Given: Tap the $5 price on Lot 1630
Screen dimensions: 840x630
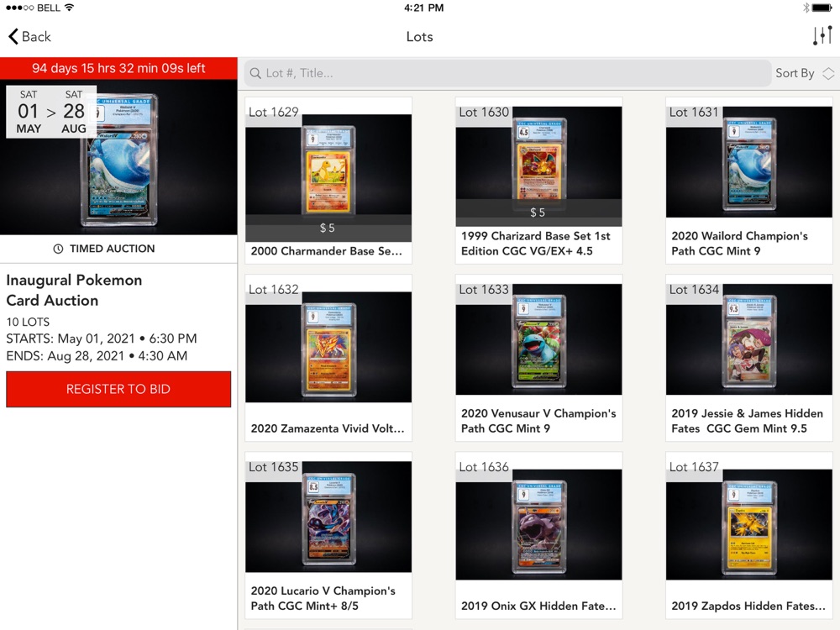Looking at the screenshot, I should 538,213.
